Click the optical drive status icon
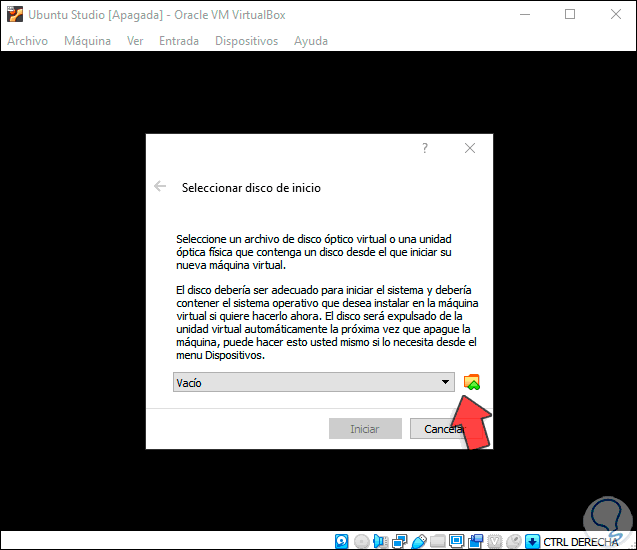 [361, 541]
